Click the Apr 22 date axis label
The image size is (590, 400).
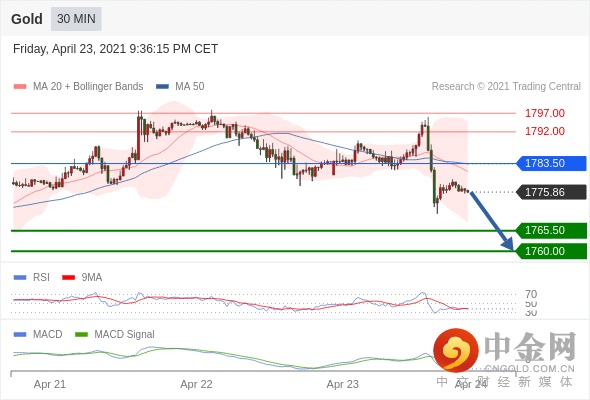pos(196,384)
